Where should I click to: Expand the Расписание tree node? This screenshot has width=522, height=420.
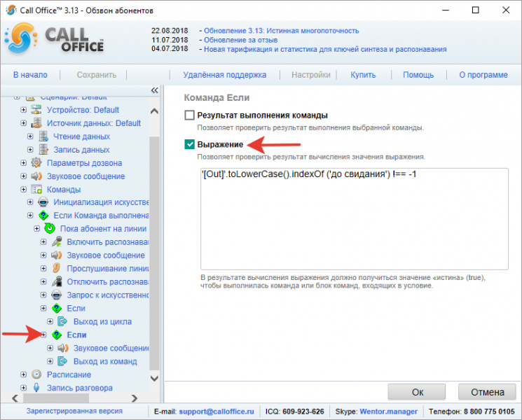pos(23,374)
